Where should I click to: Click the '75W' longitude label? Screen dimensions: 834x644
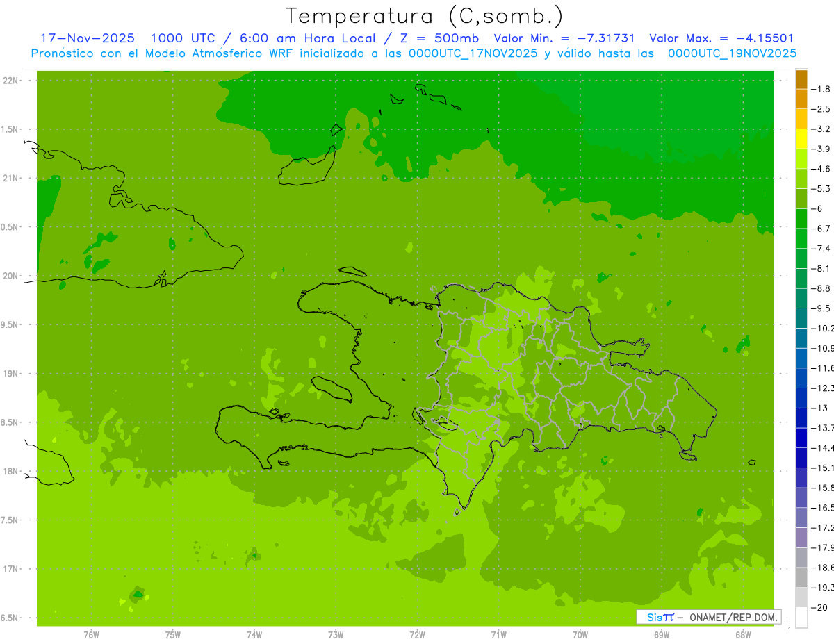[x=172, y=635]
